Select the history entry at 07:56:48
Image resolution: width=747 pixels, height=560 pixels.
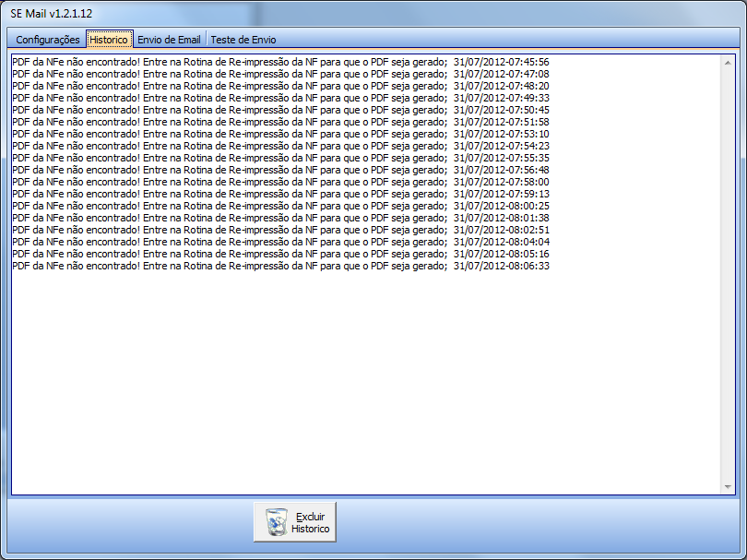pyautogui.click(x=280, y=170)
